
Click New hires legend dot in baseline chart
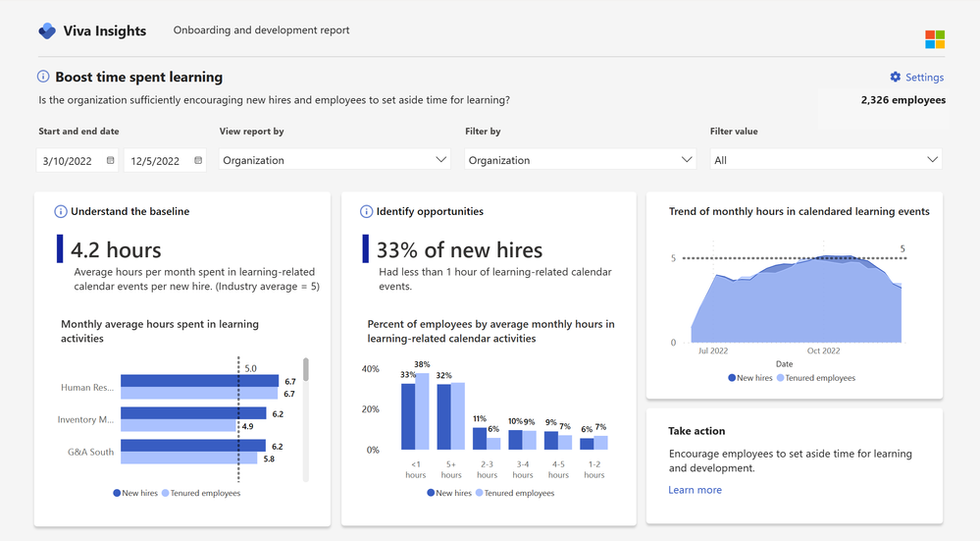(117, 493)
